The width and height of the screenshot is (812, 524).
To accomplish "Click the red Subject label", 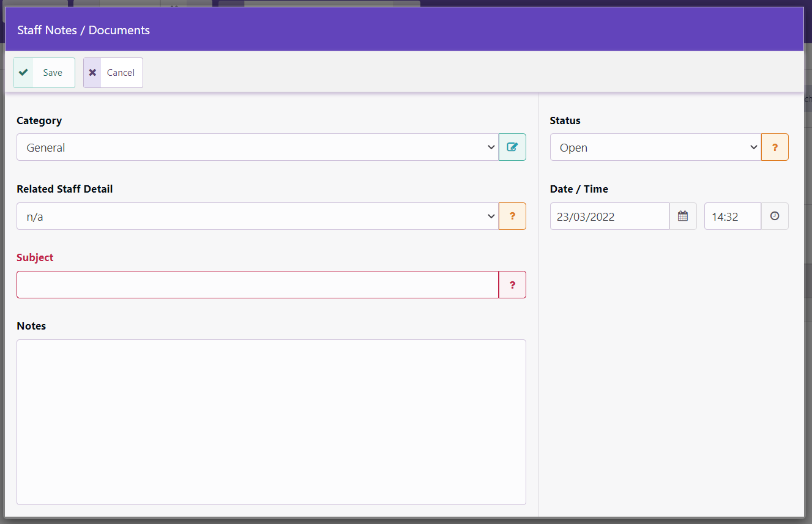I will [x=35, y=257].
